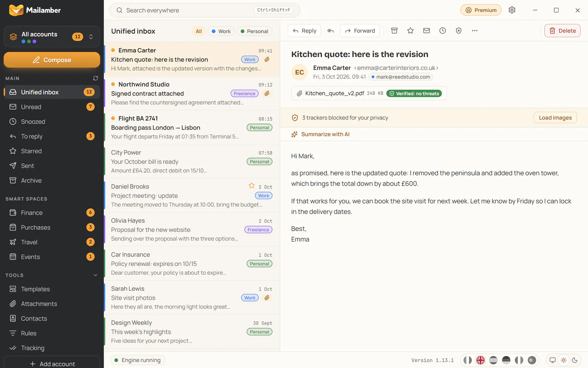
Task: Expand the All accounts switcher
Action: (52, 36)
